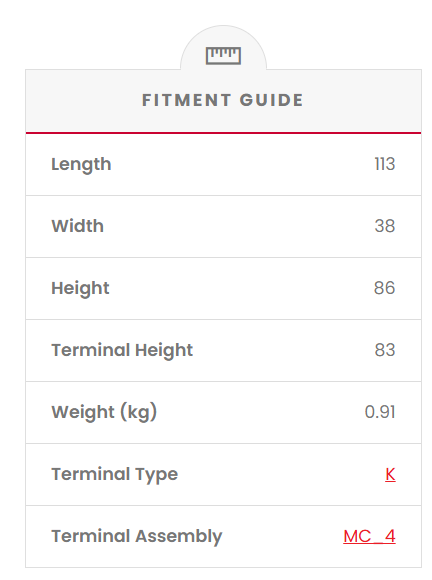The image size is (432, 580).
Task: Select the Width row label
Action: [x=77, y=226]
